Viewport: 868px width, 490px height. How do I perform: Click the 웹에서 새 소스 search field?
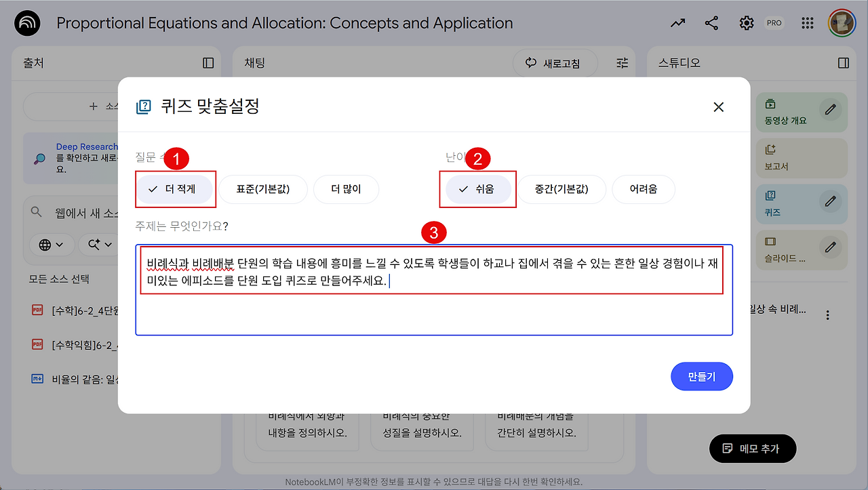[86, 213]
